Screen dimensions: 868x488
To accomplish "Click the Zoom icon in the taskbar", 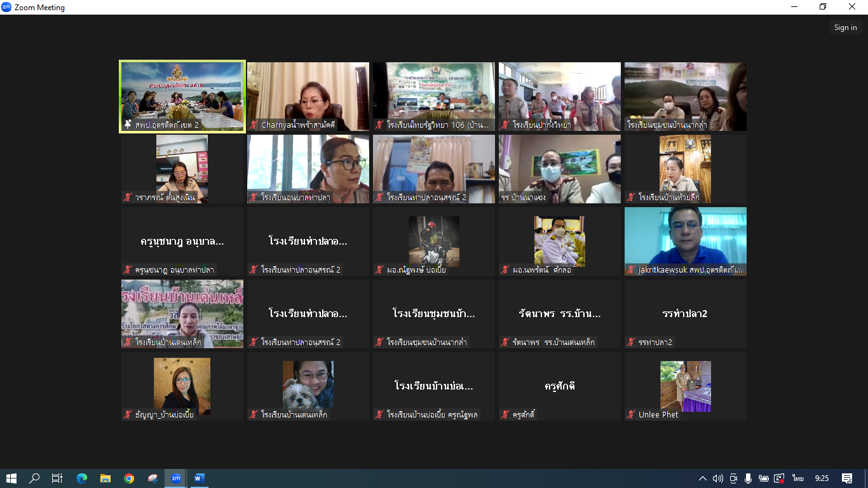I will click(x=176, y=478).
